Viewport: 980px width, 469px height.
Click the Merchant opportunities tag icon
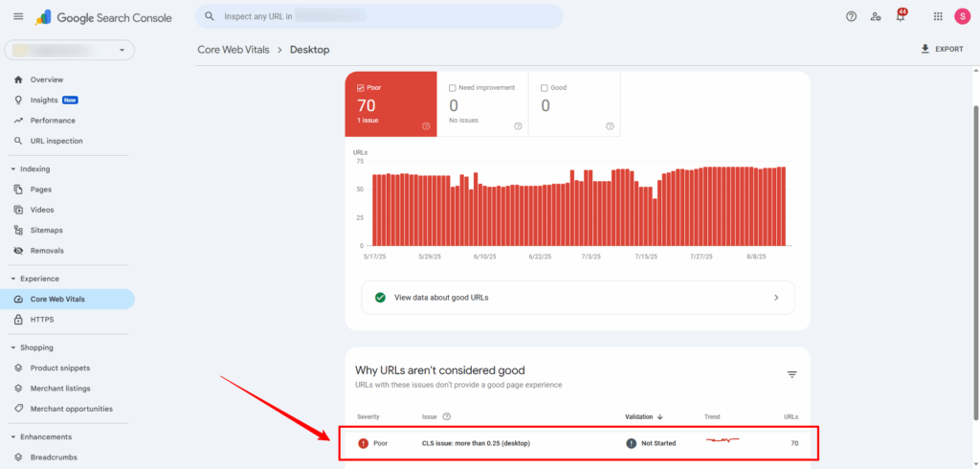(18, 409)
